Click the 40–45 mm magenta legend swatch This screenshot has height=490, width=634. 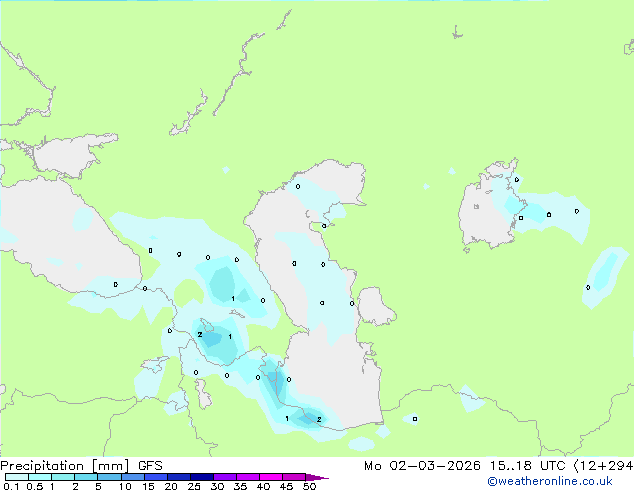[x=271, y=477]
